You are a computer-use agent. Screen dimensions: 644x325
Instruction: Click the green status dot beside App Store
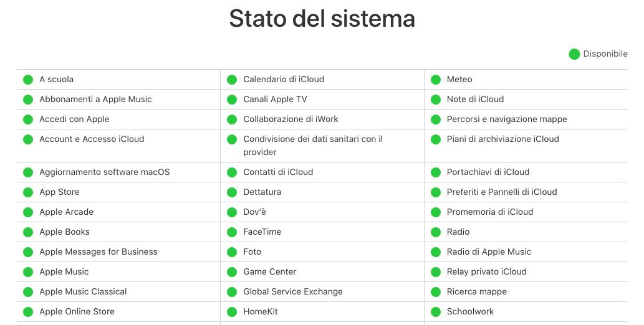28,192
